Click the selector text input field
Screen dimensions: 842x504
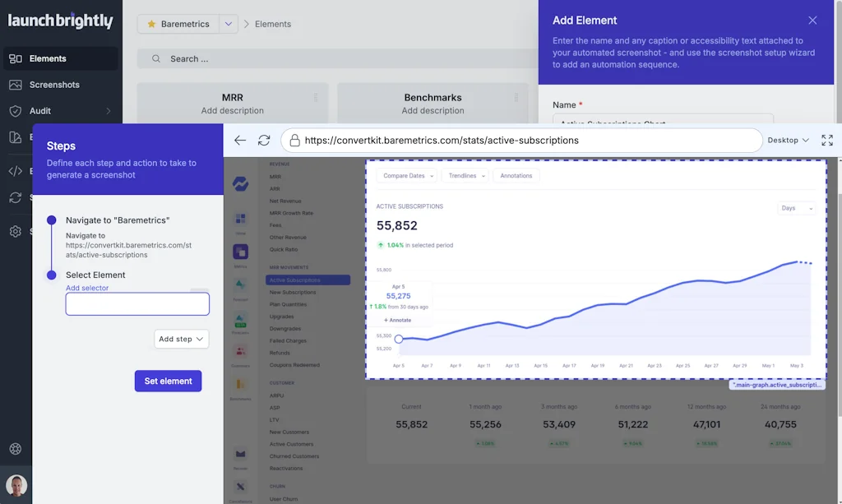[137, 304]
